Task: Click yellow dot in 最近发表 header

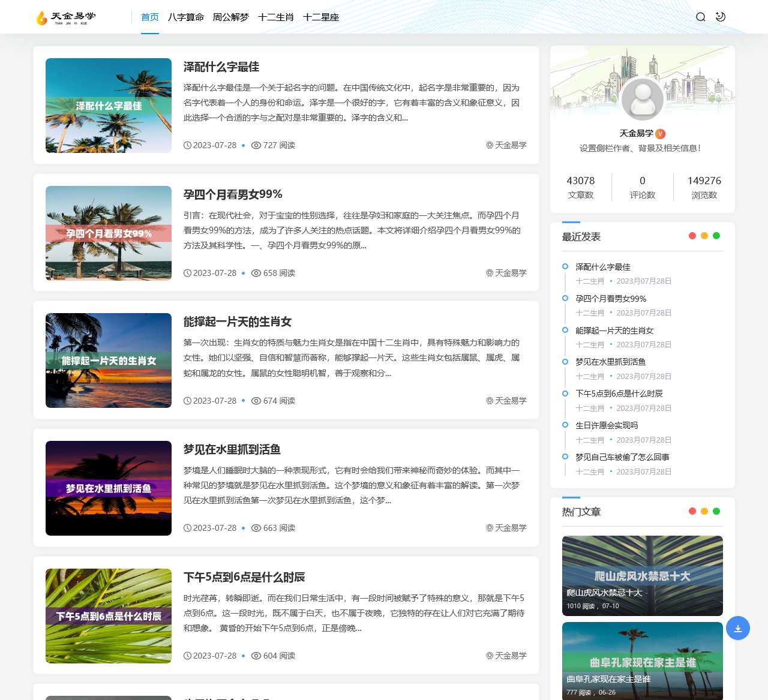Action: coord(704,236)
